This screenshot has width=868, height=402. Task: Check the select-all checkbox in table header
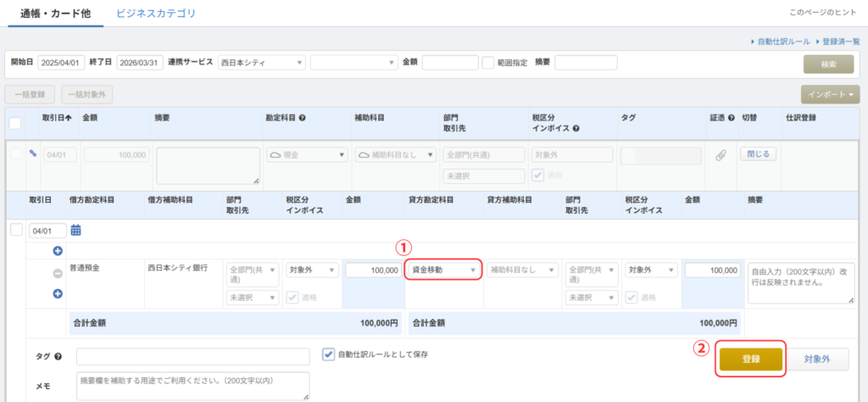(x=15, y=124)
